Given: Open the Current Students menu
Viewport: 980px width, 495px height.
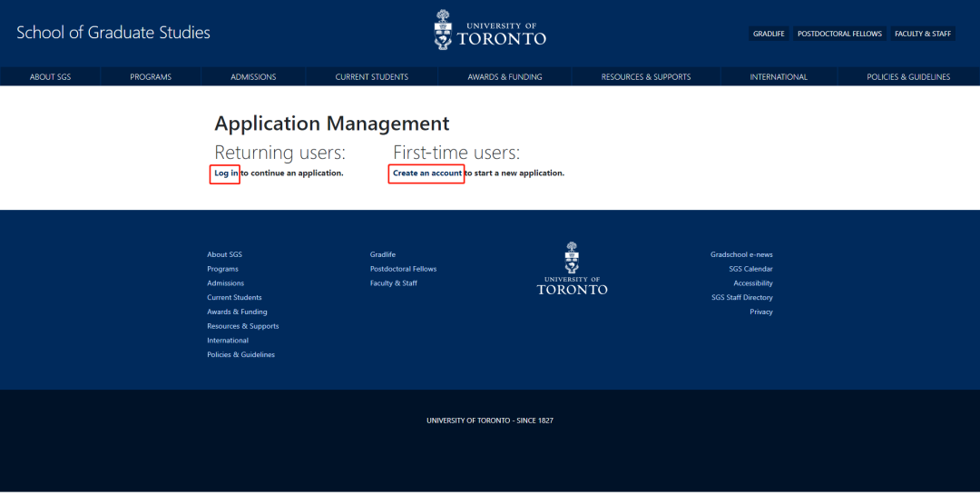Looking at the screenshot, I should coord(372,77).
